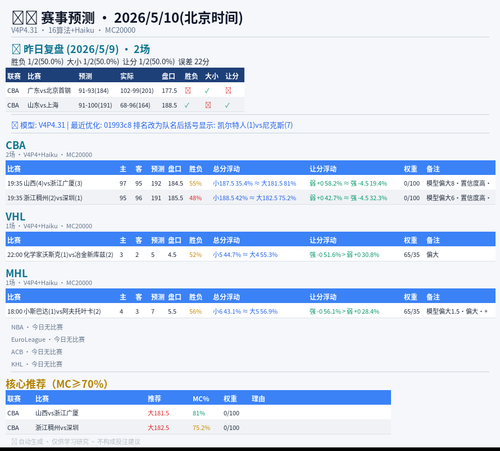Click the summary text 误差 22分
The height and width of the screenshot is (451, 500).
tap(193, 62)
